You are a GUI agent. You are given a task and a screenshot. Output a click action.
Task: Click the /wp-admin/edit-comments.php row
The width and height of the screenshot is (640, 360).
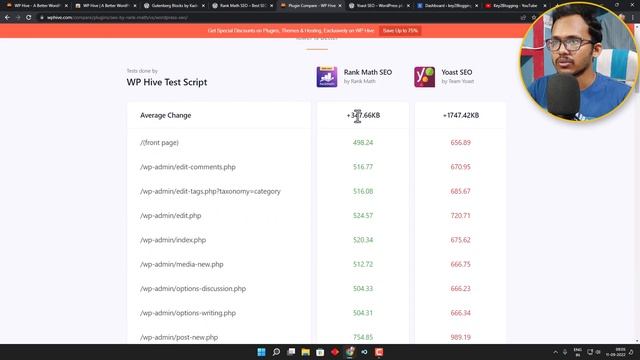188,167
